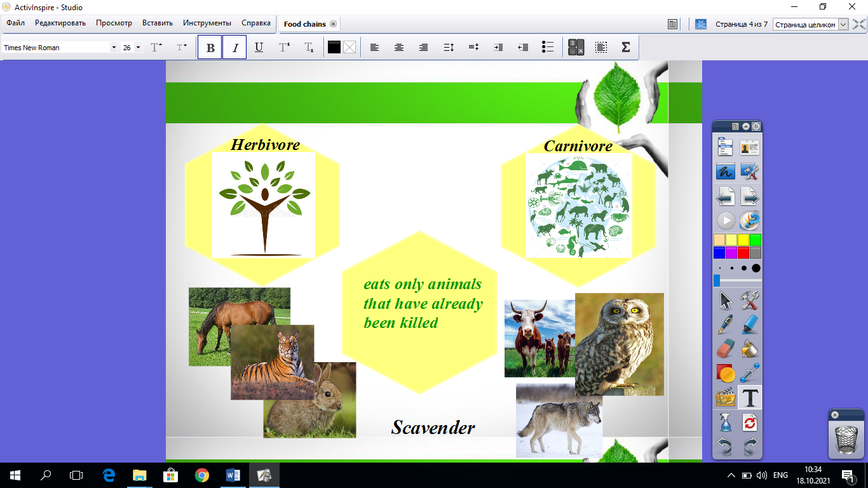Image resolution: width=868 pixels, height=488 pixels.
Task: Pick the red color swatch
Action: (743, 252)
